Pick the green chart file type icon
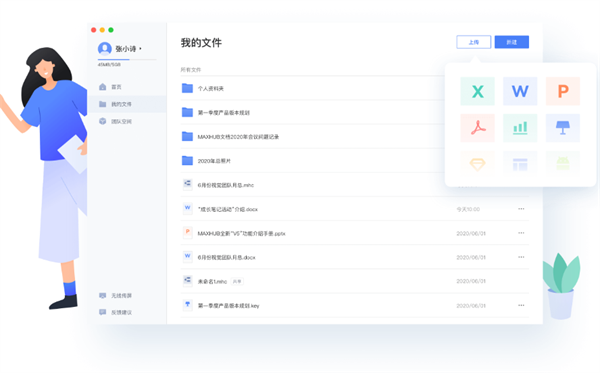This screenshot has height=373, width=600. point(520,128)
